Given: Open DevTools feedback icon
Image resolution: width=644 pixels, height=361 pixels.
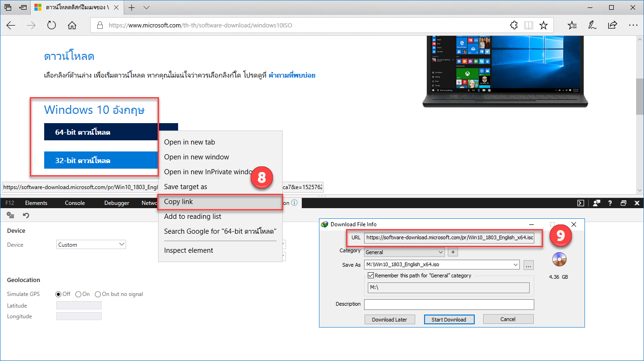Looking at the screenshot, I should [x=596, y=203].
